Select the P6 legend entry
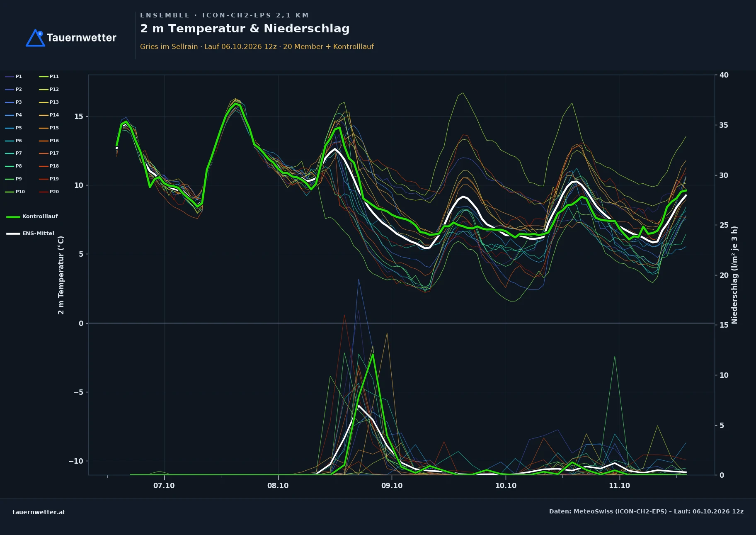 coord(14,141)
